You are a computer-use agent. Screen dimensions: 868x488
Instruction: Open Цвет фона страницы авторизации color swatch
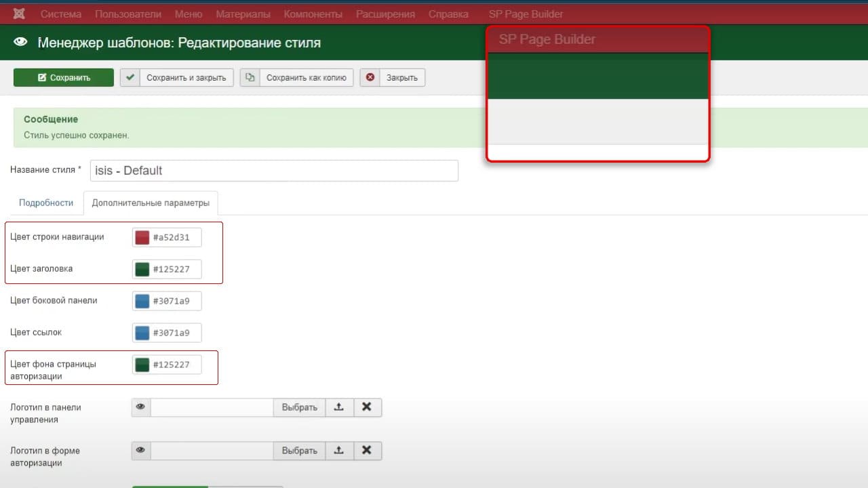142,365
